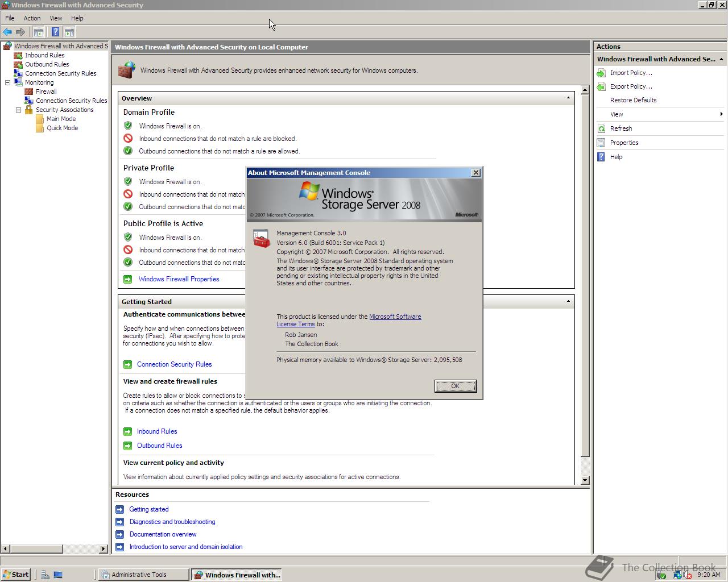Click scroll down arrow of center pane

click(585, 480)
